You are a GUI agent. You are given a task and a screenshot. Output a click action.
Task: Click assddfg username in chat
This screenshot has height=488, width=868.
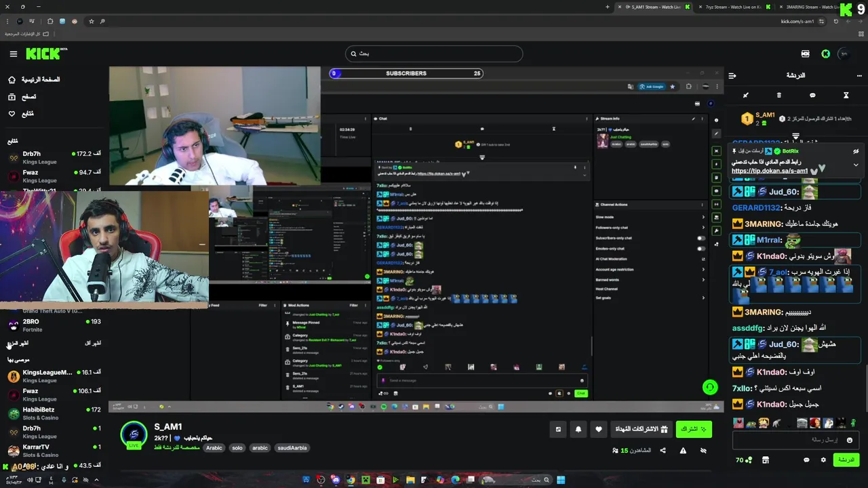(x=748, y=328)
